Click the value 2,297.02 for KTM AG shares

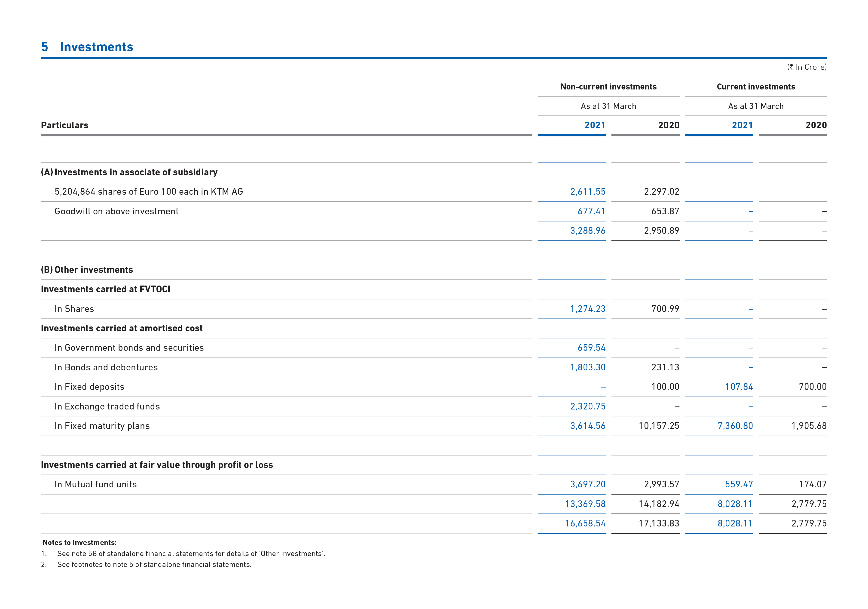point(662,192)
